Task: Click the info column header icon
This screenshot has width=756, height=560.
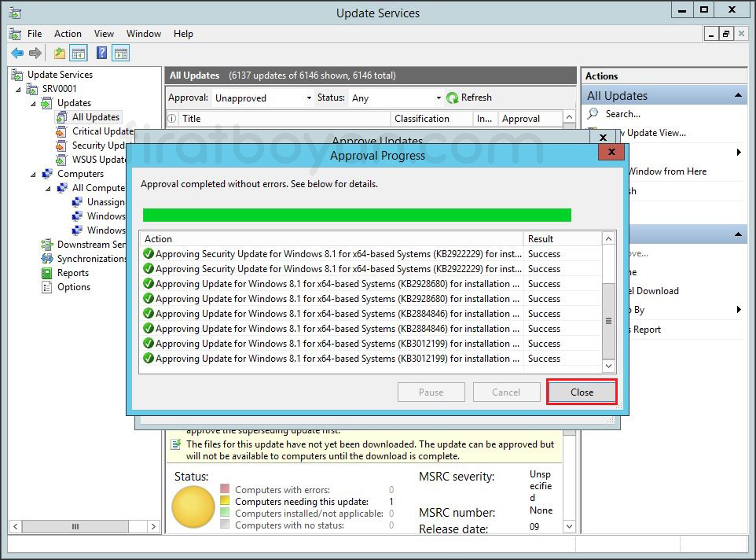Action: coord(172,118)
